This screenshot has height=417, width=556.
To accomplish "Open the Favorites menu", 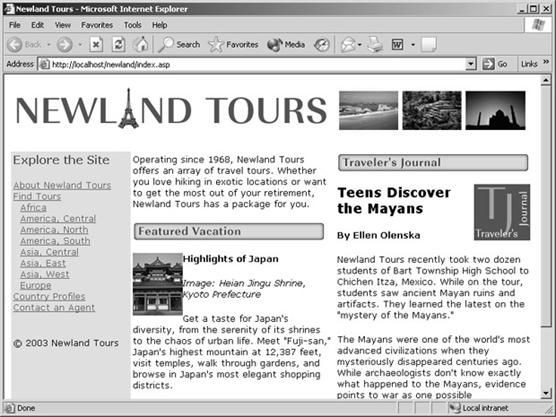I will tap(97, 25).
